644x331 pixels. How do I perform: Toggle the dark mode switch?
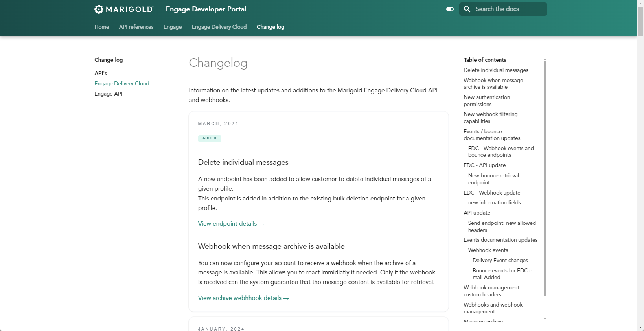pos(450,9)
